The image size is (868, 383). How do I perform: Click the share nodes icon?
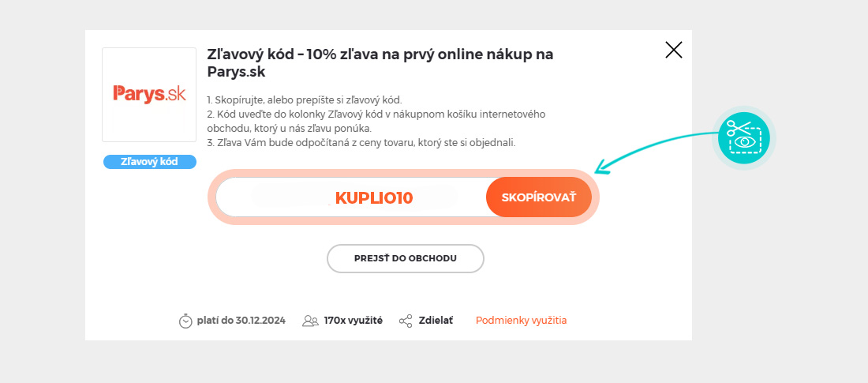406,321
